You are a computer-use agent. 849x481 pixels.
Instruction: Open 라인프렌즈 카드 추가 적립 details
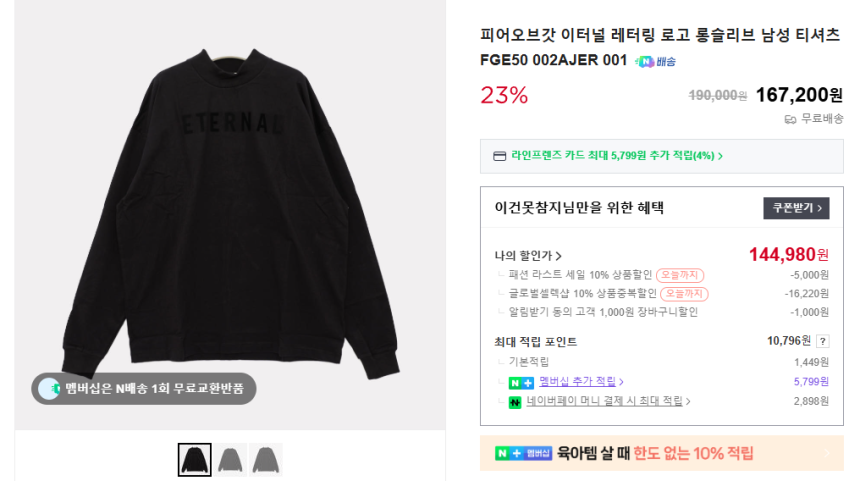point(616,156)
